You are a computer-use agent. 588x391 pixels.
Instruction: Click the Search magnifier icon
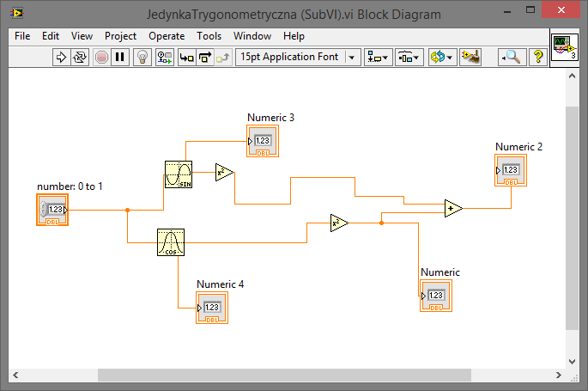pos(512,57)
